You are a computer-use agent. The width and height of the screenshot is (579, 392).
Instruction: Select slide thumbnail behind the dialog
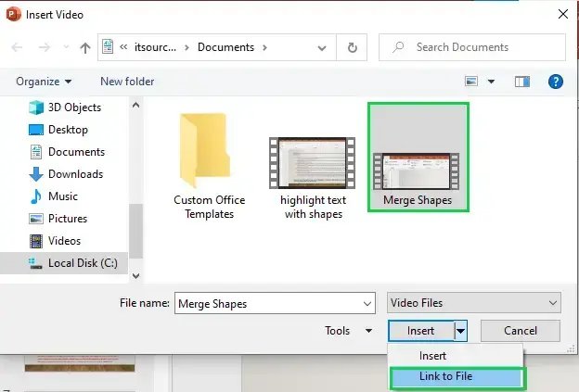coord(80,363)
